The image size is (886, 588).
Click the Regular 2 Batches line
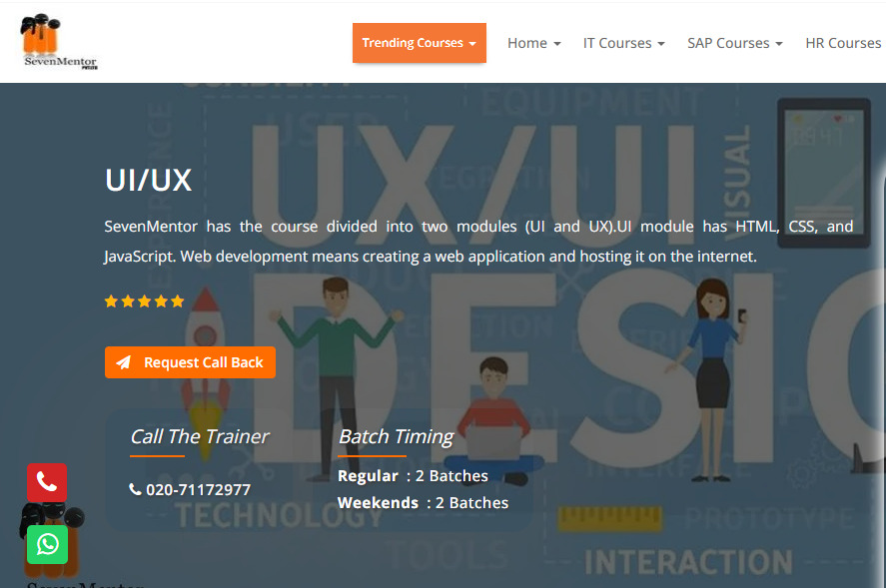pos(413,475)
